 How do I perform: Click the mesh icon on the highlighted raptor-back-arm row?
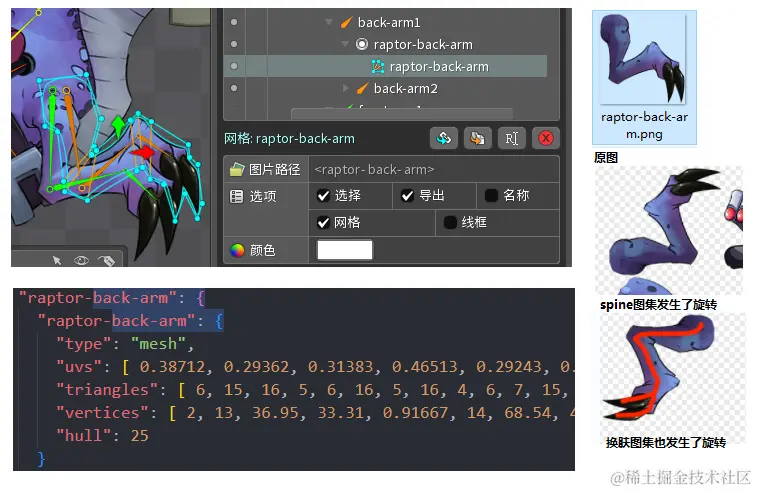tap(378, 67)
